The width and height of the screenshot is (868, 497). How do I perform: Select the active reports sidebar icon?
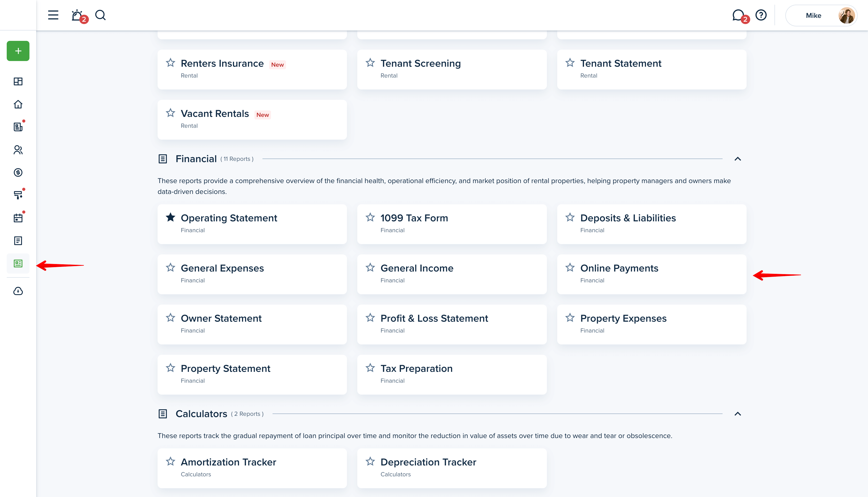[18, 263]
